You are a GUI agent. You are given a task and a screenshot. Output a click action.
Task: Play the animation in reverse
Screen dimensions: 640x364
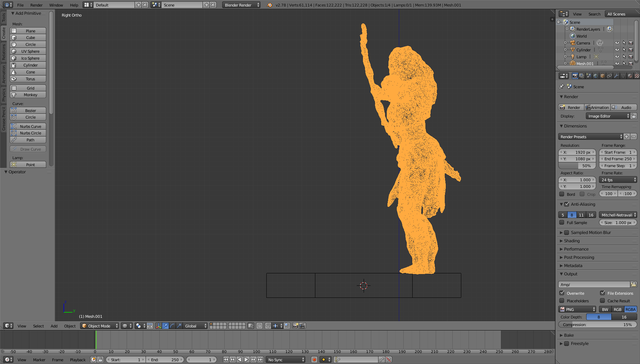pos(239,360)
